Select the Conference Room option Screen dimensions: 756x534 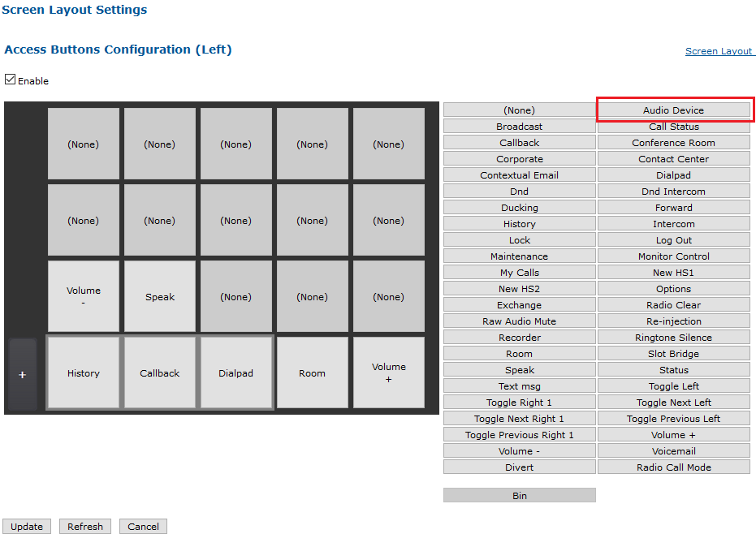(x=673, y=143)
